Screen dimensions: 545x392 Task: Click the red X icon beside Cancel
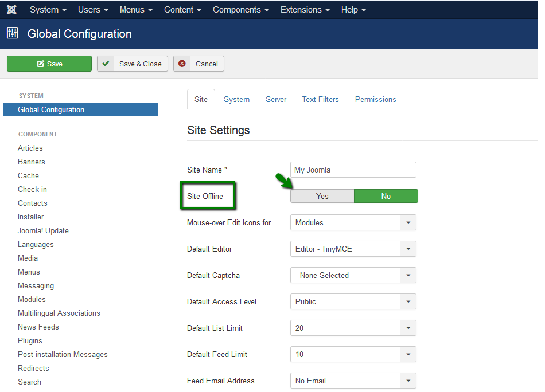click(x=182, y=64)
